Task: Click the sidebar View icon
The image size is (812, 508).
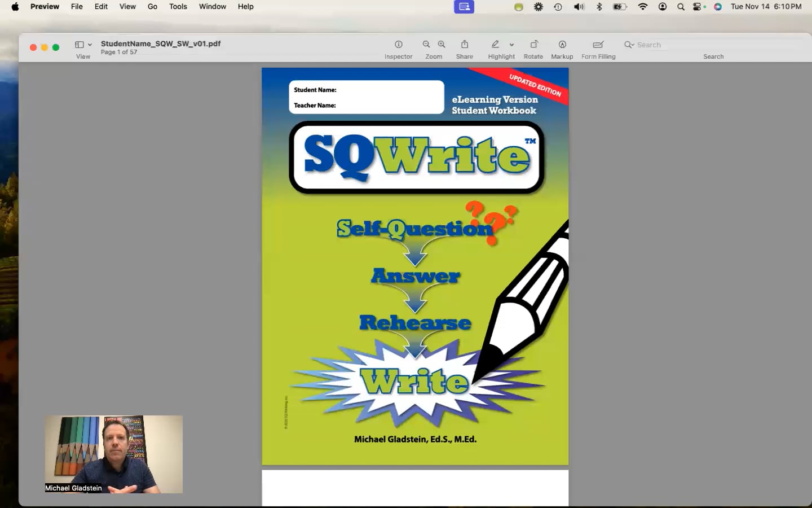Action: point(78,44)
